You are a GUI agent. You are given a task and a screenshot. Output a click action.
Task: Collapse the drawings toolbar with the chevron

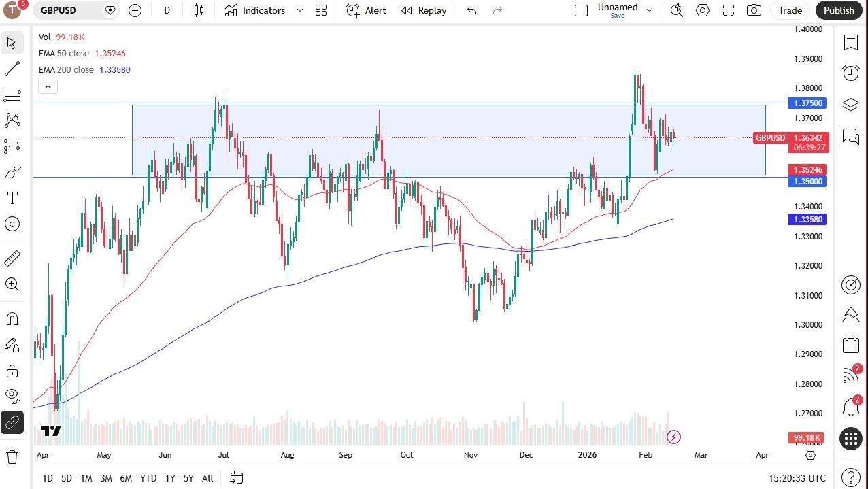48,86
